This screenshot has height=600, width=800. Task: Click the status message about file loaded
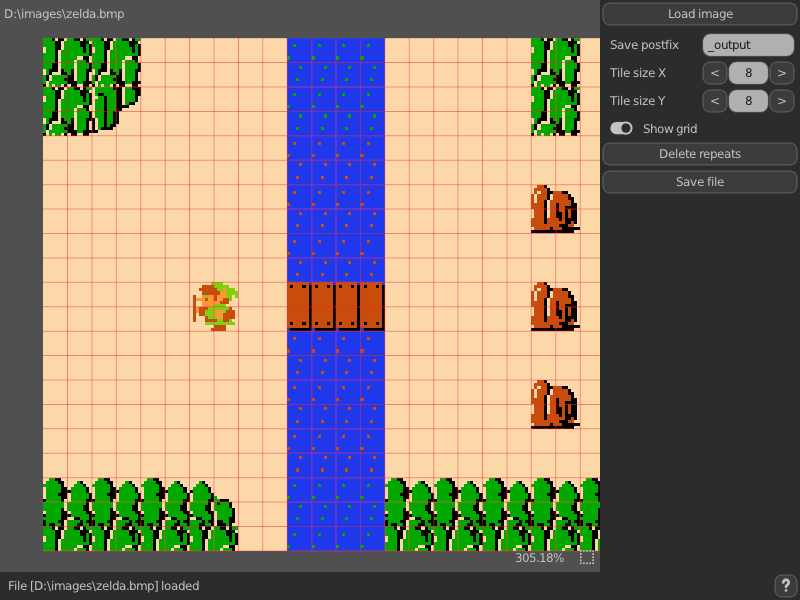[x=104, y=586]
